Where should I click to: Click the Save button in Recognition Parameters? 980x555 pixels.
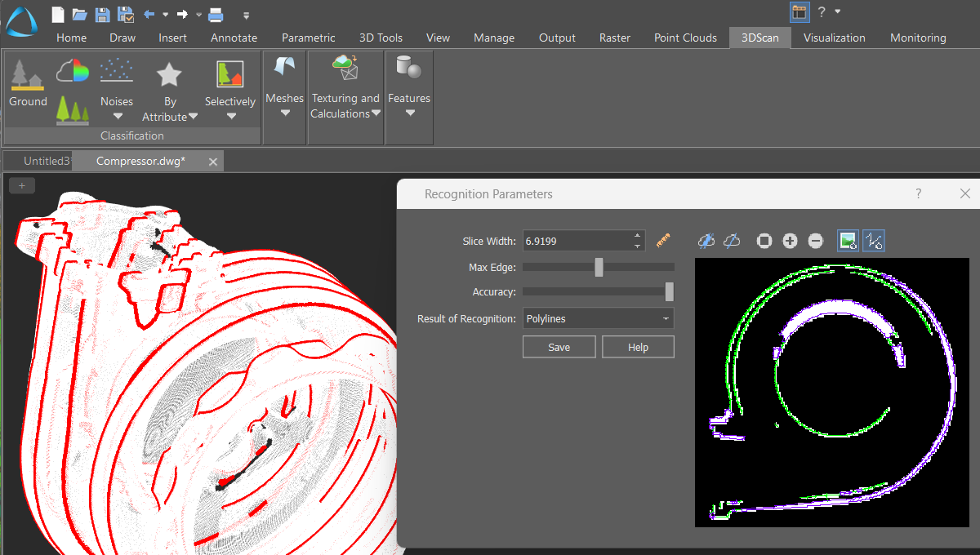(x=559, y=347)
